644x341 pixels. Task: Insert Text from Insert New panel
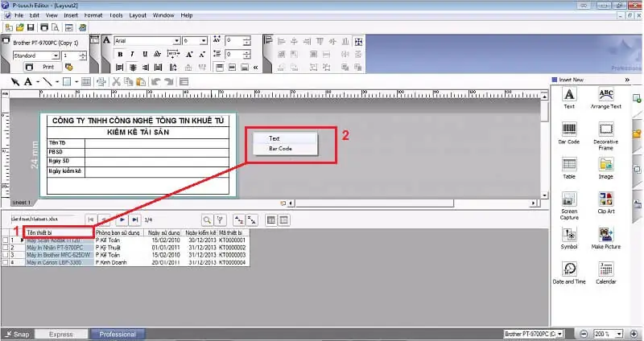tap(569, 98)
